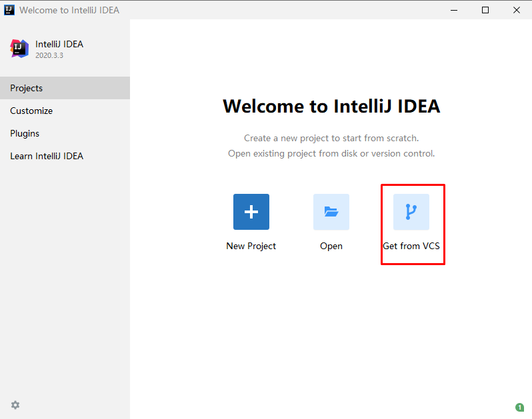Switch to the Customize tab
The width and height of the screenshot is (532, 419).
tap(65, 111)
